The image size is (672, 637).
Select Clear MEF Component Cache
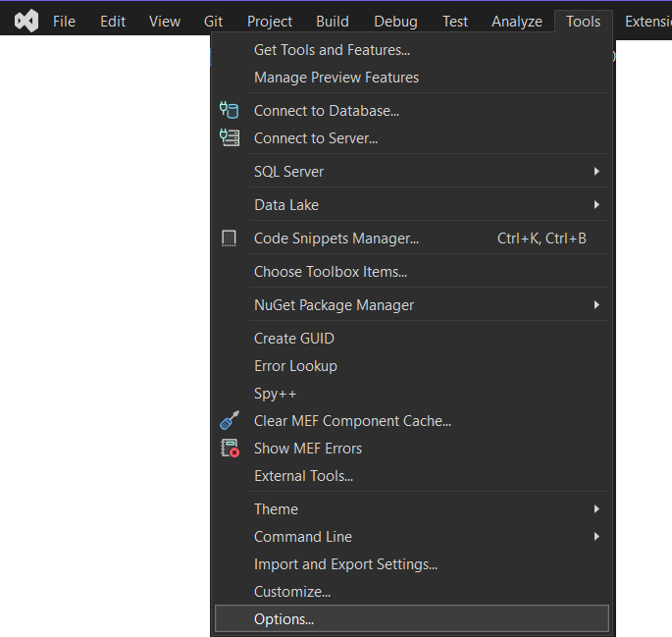[411, 420]
